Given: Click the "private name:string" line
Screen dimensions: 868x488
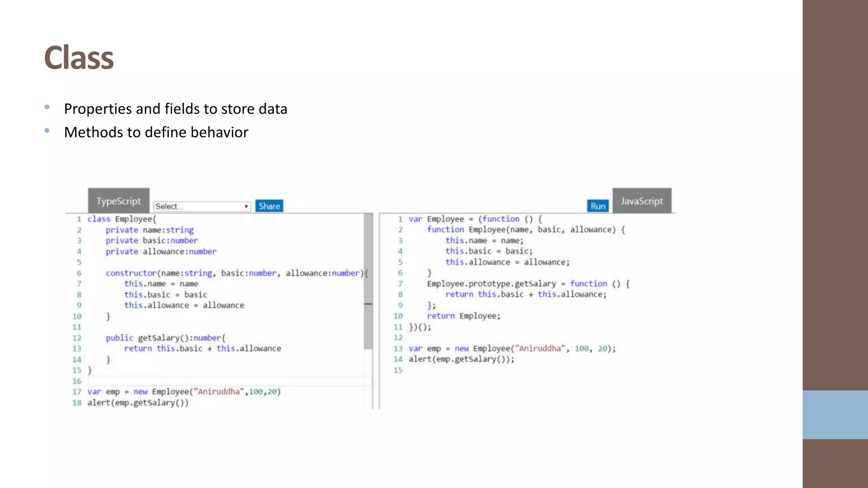Looking at the screenshot, I should [x=150, y=230].
